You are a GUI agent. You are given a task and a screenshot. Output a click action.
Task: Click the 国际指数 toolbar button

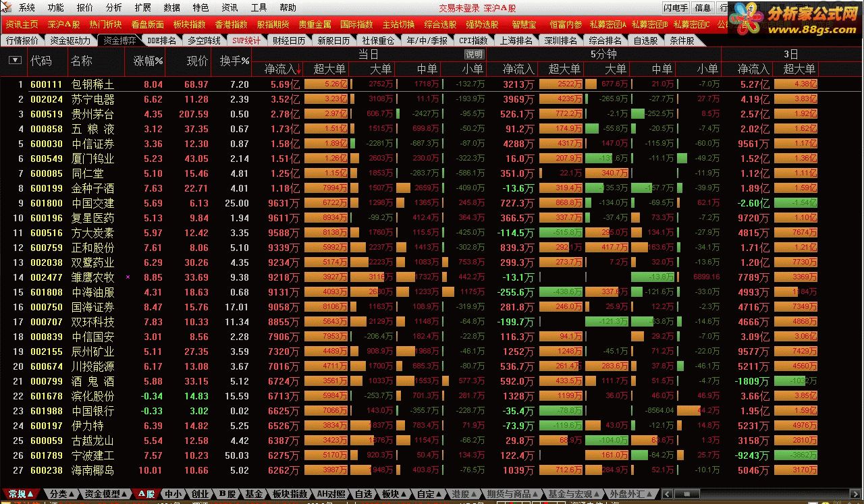[356, 24]
